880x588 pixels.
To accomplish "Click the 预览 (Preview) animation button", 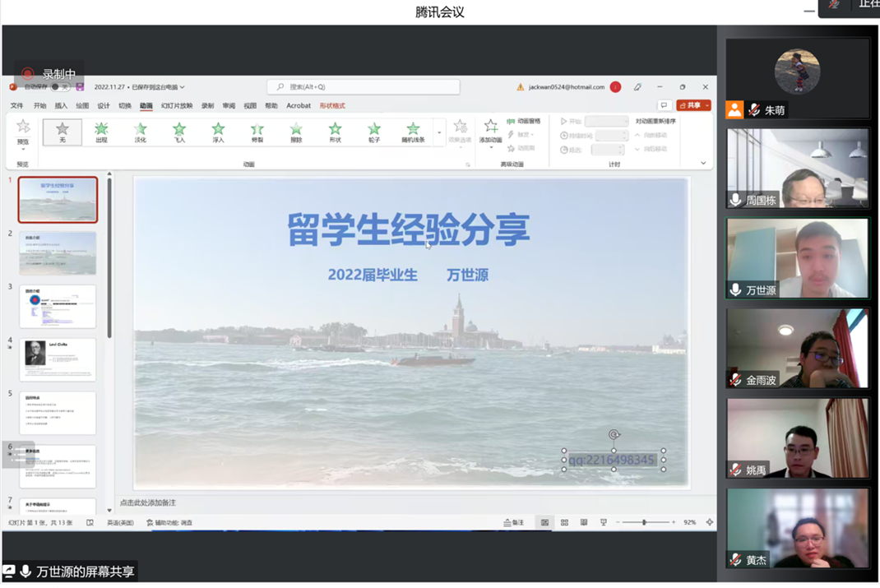I will click(x=23, y=132).
